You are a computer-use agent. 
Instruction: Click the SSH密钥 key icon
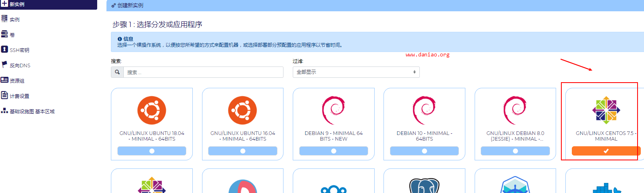coord(4,49)
